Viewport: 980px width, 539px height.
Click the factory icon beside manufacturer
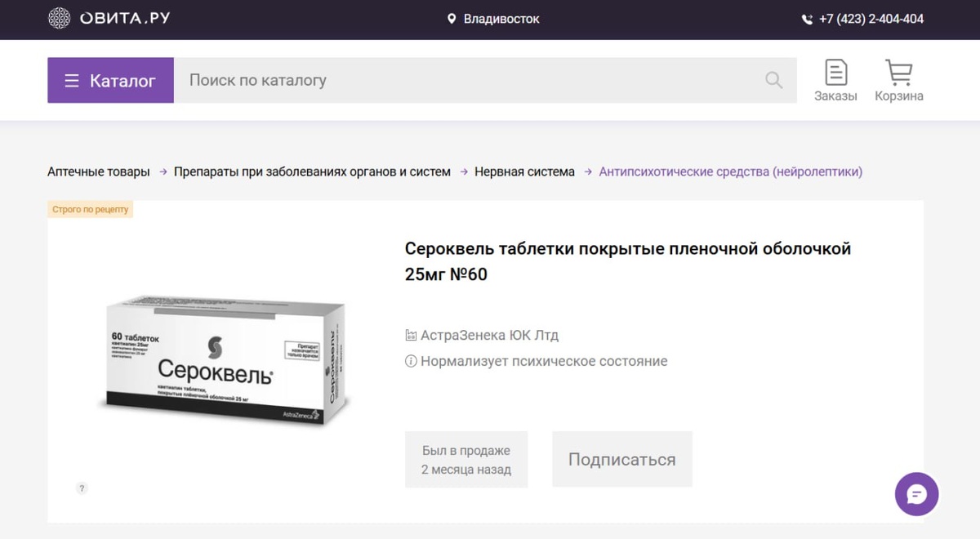tap(411, 335)
